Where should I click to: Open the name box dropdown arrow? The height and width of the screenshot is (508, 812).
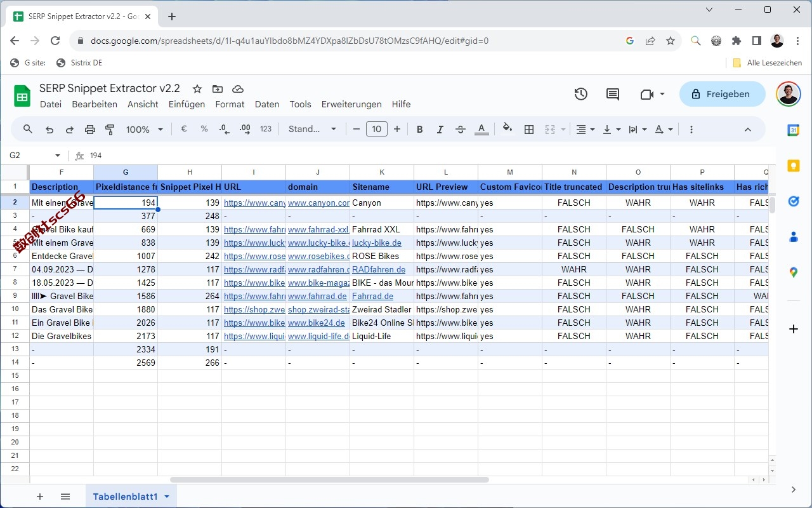coord(58,156)
